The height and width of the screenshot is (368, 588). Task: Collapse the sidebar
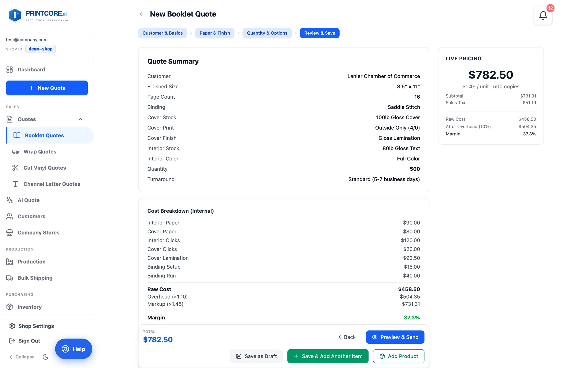[x=22, y=357]
